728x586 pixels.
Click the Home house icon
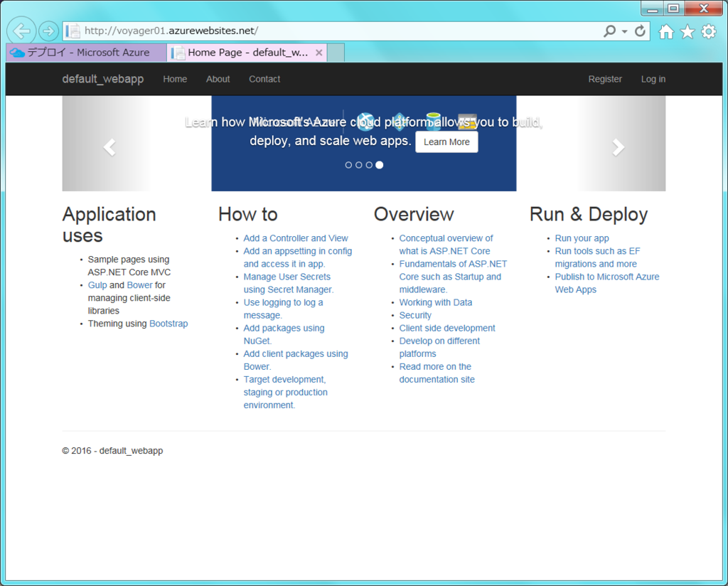pyautogui.click(x=666, y=31)
